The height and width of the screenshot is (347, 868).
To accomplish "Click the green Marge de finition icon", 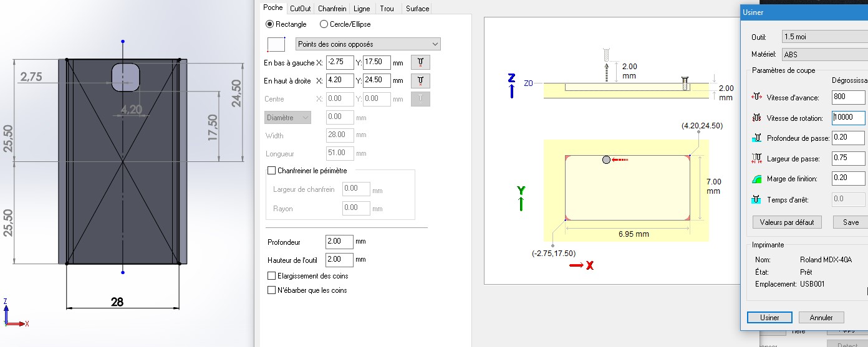I will 756,179.
